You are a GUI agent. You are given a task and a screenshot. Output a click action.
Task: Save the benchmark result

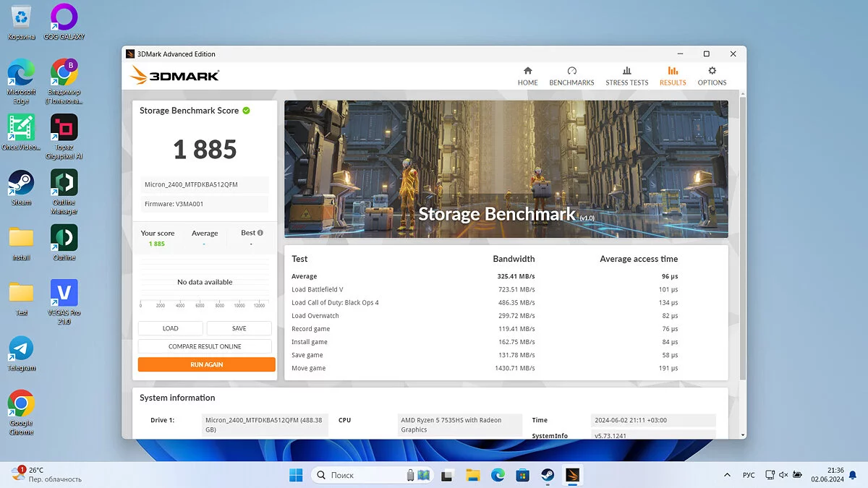tap(239, 328)
